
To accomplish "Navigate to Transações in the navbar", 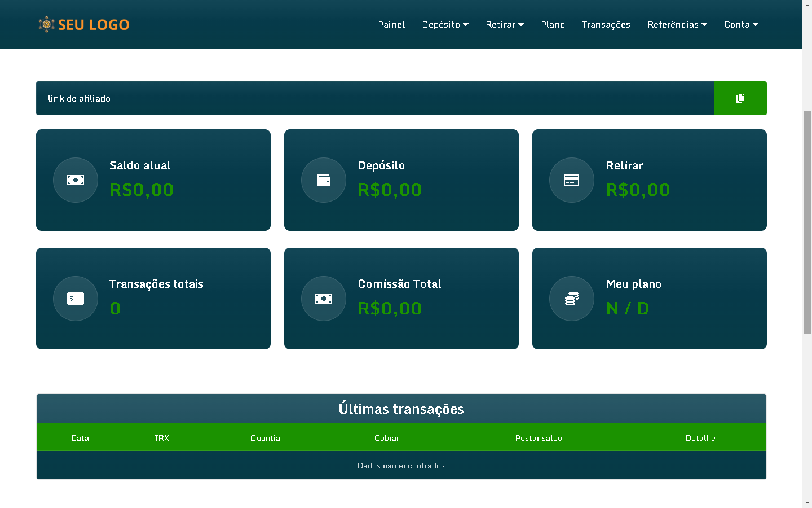I will coord(606,25).
